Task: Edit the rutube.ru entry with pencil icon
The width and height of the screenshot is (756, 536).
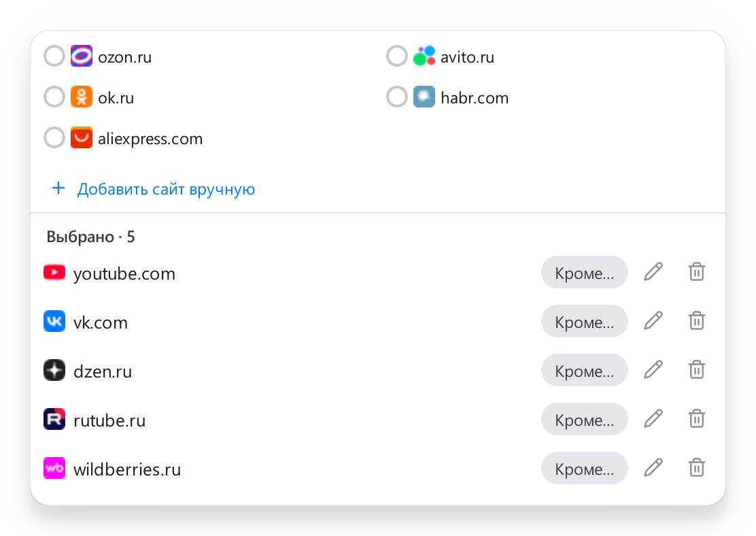Action: (x=653, y=419)
